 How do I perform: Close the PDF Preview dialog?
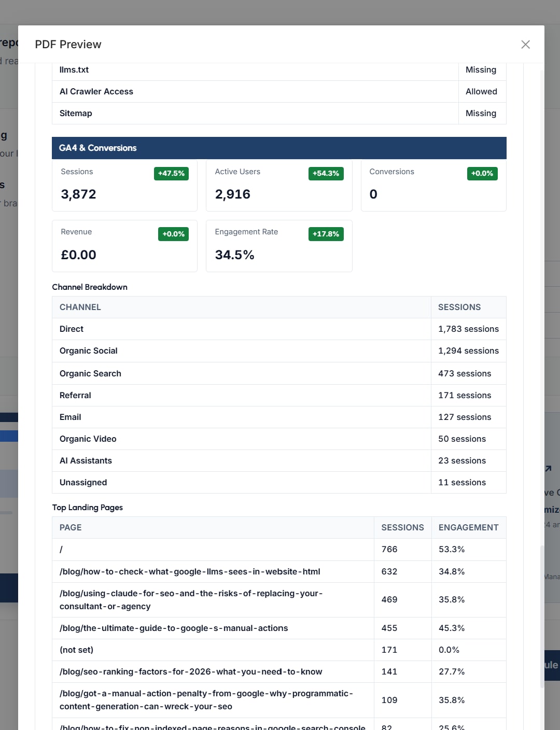tap(525, 45)
